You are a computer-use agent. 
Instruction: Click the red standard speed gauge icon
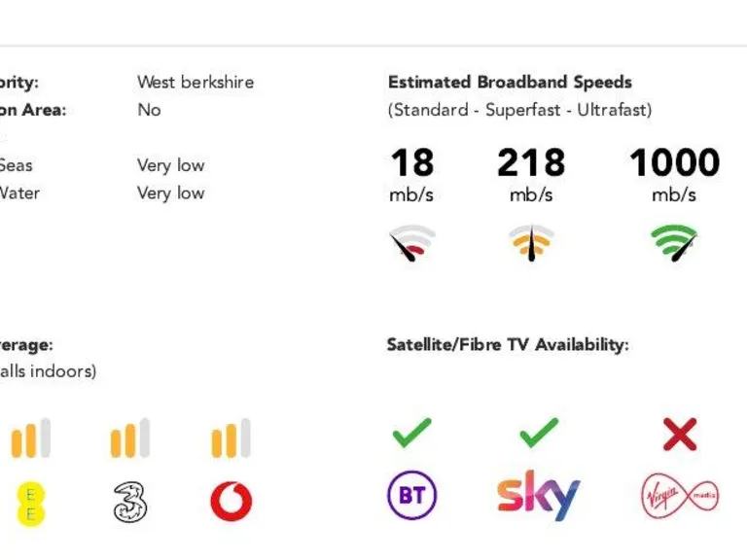coord(412,243)
